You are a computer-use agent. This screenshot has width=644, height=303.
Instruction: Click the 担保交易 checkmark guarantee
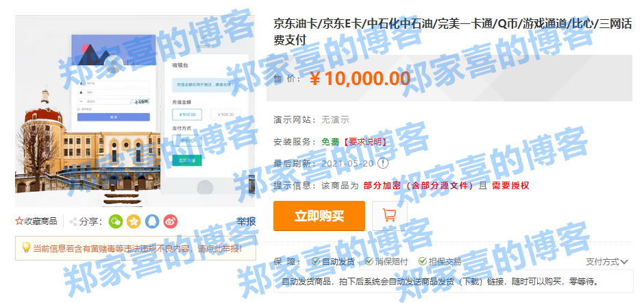[x=440, y=261]
